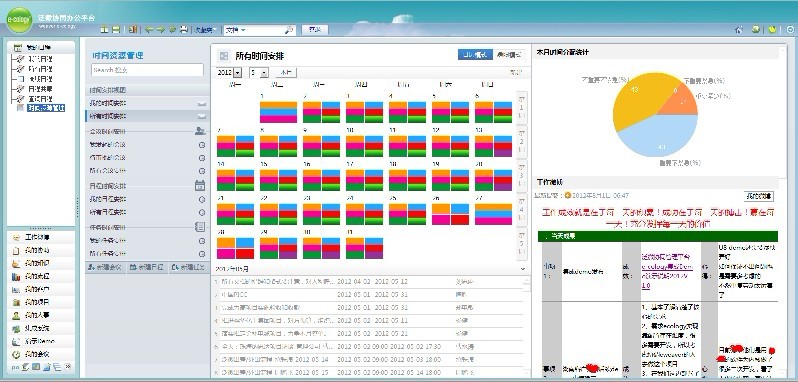Viewport: 798px width, 382px height.
Task: Switch to the list view mode toggle
Action: tap(508, 54)
